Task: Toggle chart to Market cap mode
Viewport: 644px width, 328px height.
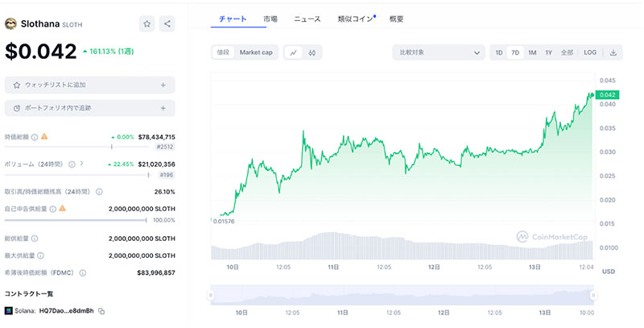Action: pos(256,52)
